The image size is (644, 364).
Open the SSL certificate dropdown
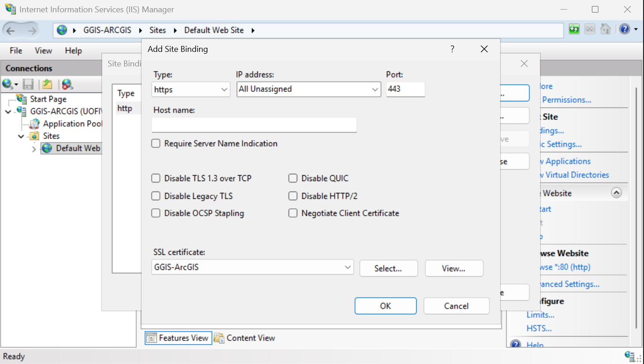click(253, 267)
